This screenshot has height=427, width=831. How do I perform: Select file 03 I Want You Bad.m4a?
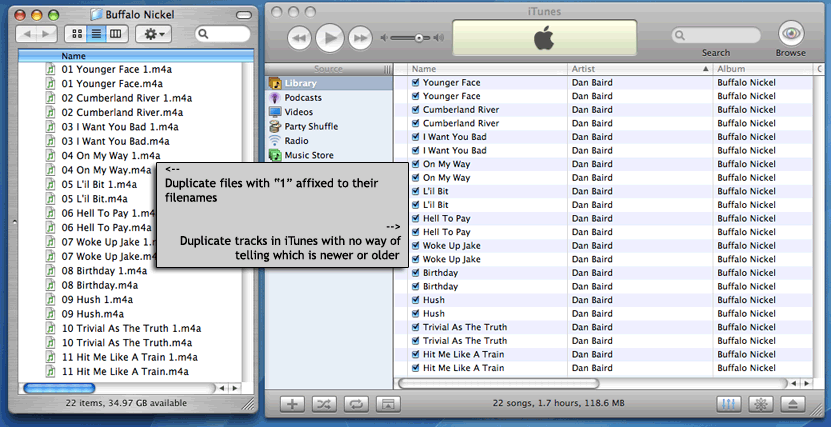point(116,141)
